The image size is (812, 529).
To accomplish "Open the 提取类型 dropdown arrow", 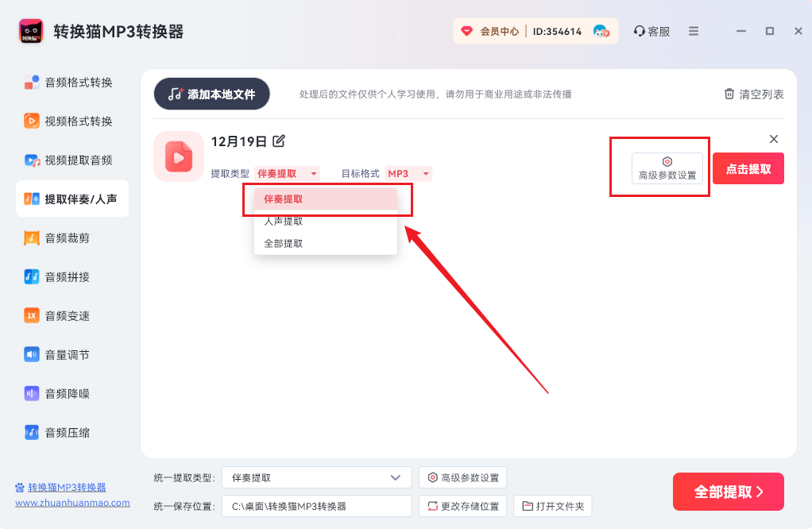I will [x=314, y=174].
